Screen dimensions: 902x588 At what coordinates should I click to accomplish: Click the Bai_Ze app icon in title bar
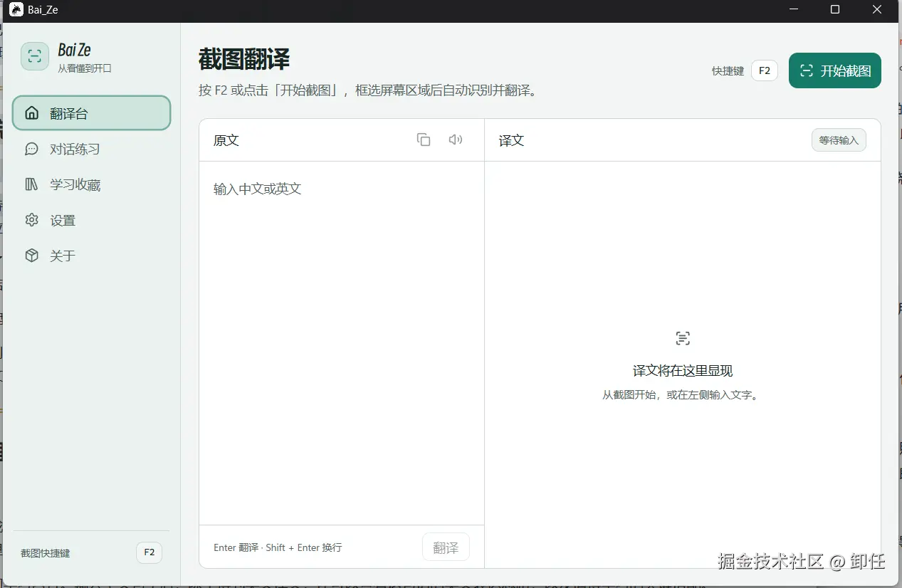tap(16, 10)
